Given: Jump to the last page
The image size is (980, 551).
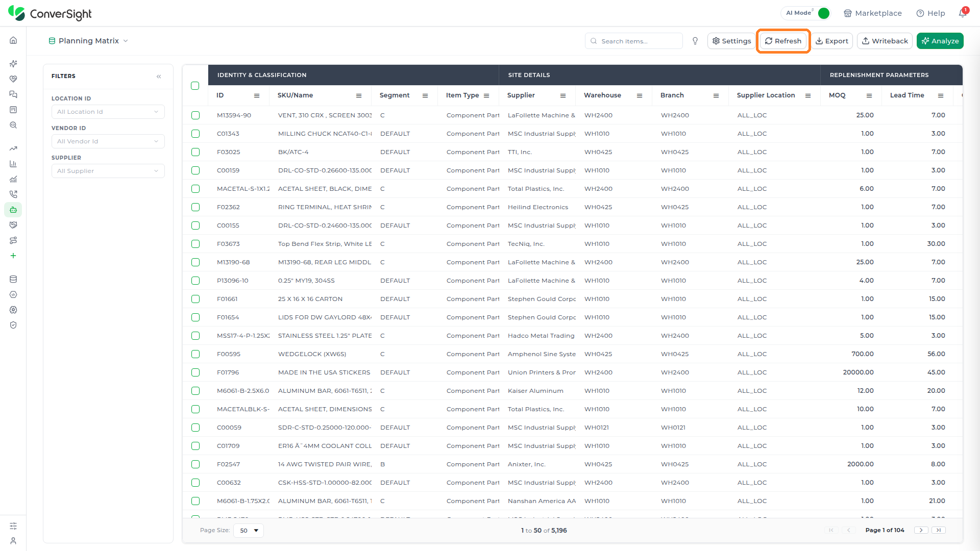Looking at the screenshot, I should point(939,530).
